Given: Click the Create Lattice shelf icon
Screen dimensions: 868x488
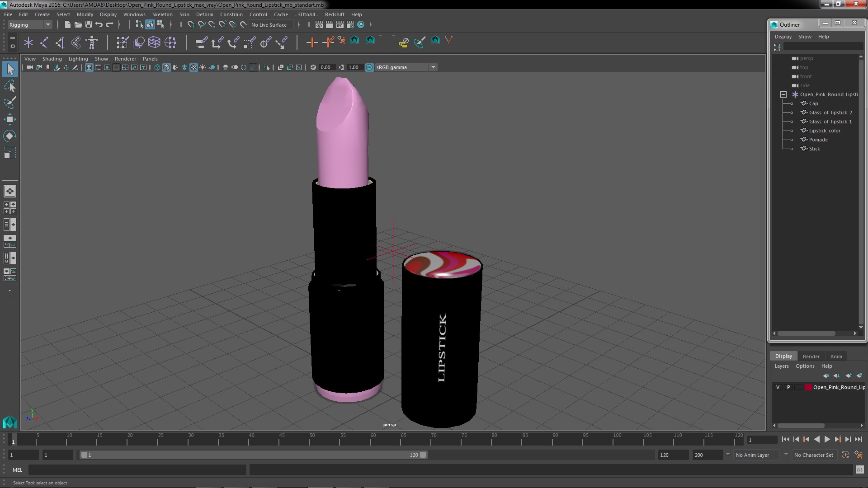Looking at the screenshot, I should pyautogui.click(x=154, y=42).
